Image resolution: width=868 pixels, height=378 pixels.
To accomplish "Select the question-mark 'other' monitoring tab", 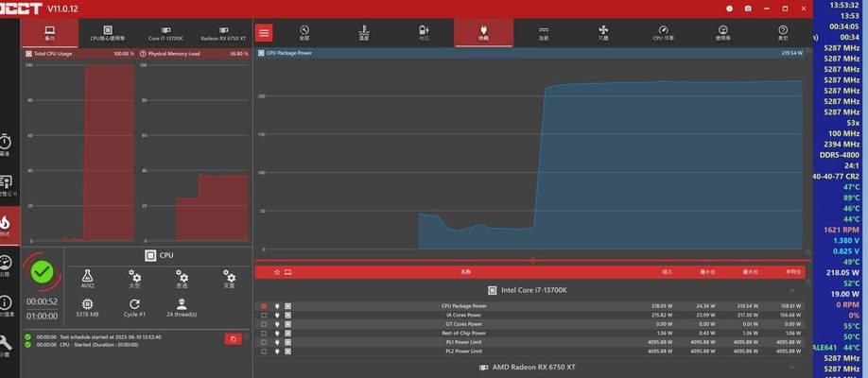I will [x=783, y=33].
